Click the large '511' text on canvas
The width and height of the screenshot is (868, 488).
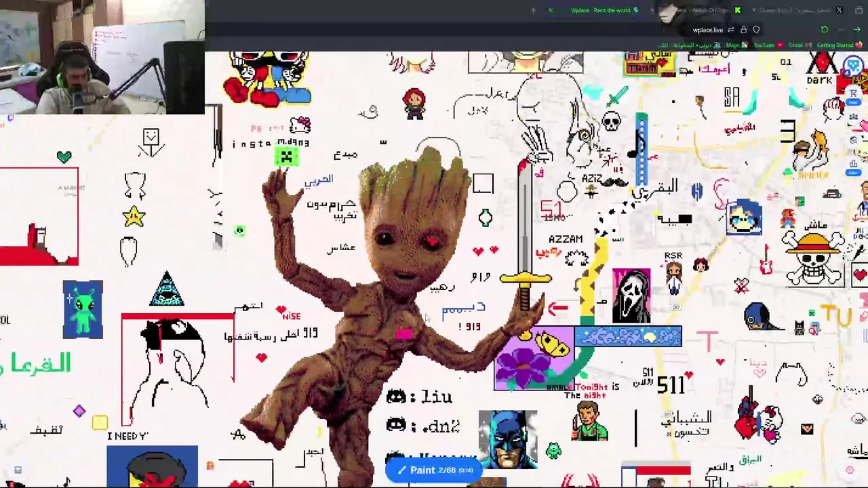(671, 386)
